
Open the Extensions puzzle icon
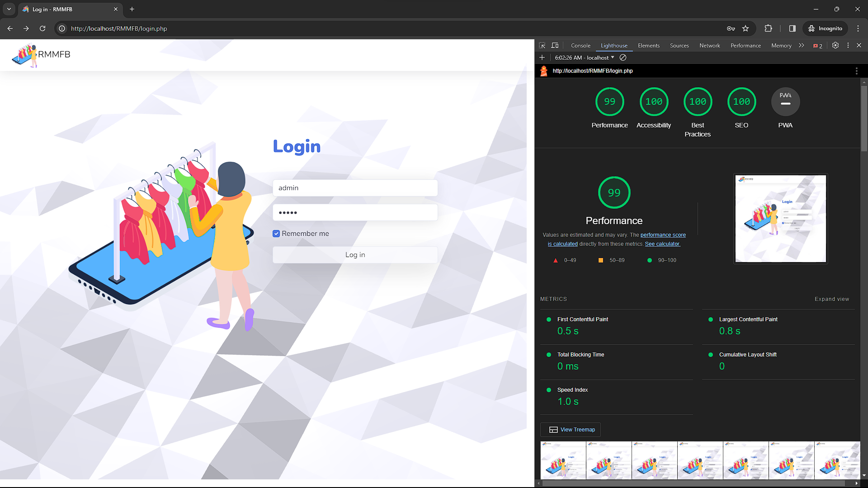(768, 28)
